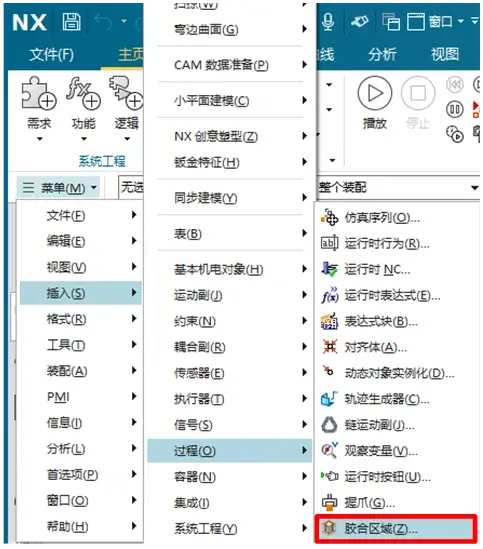Viewport: 483px width, 549px height.
Task: Open 钣金特征(H) submenu
Action: click(x=230, y=162)
